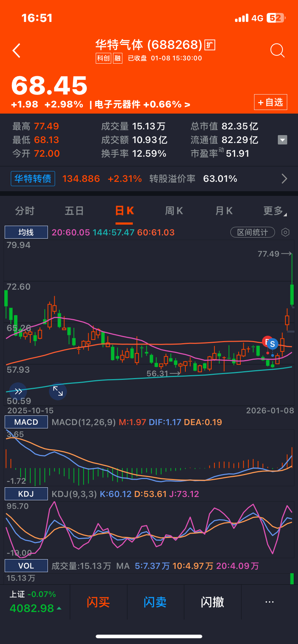
Task: Tap the green index up-triangle icon
Action: (59, 608)
